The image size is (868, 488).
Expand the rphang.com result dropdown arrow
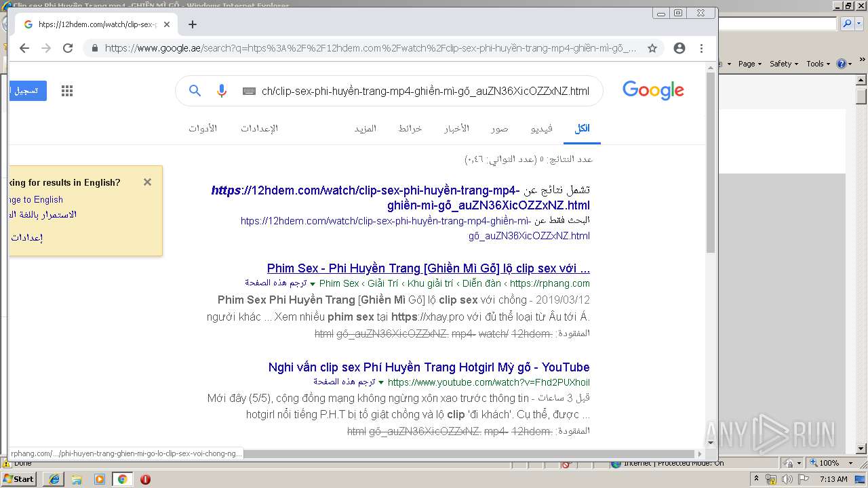tap(313, 284)
